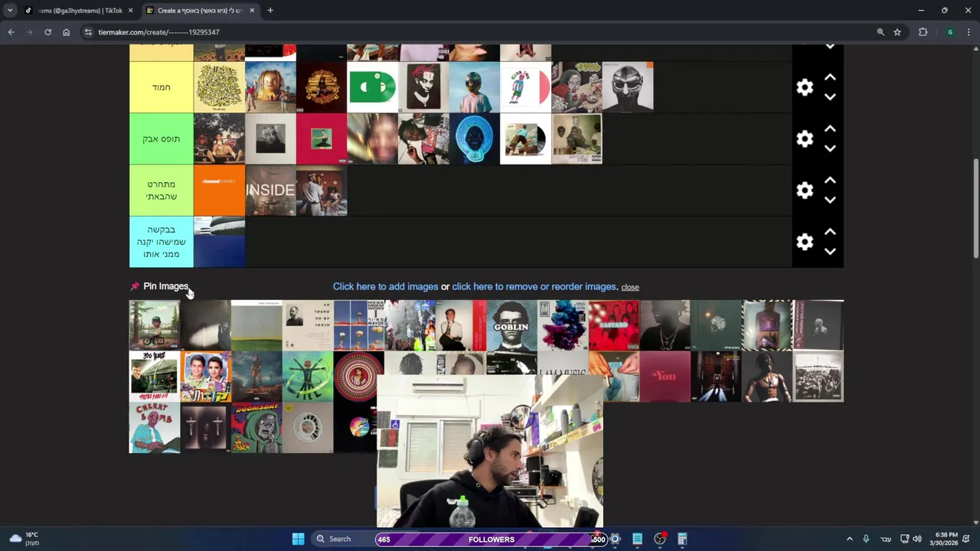This screenshot has width=980, height=551.
Task: Select the INSIDE album cover in tier row
Action: pyautogui.click(x=270, y=190)
